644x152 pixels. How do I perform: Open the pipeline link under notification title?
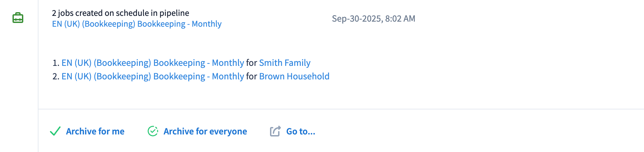point(137,24)
